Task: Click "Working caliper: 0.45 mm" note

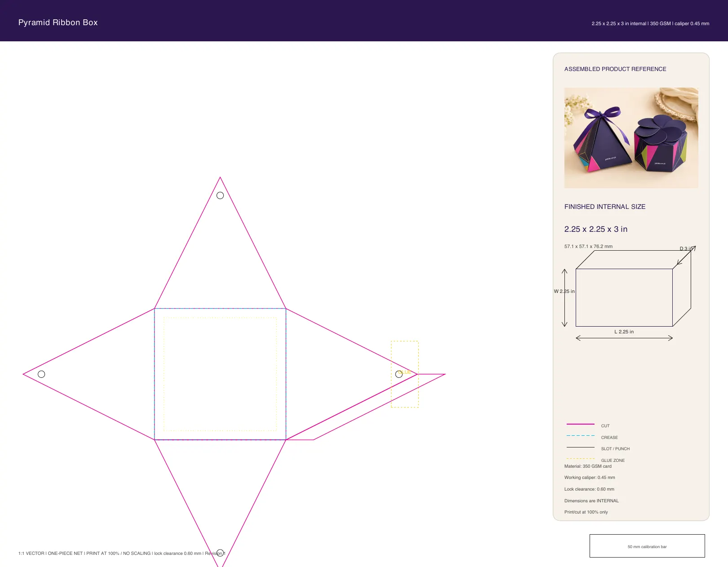Action: [590, 478]
